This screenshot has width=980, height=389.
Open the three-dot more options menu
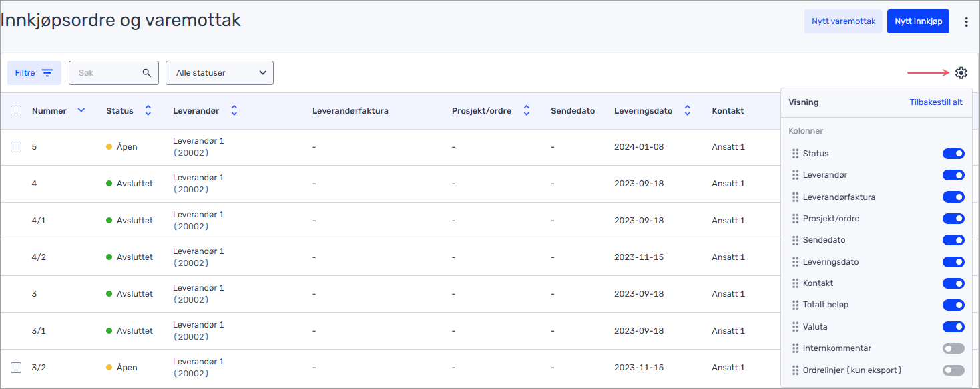pyautogui.click(x=966, y=22)
